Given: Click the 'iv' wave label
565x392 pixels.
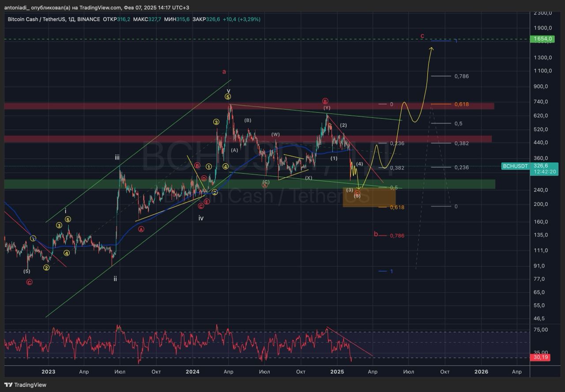Looking at the screenshot, I should tap(201, 218).
